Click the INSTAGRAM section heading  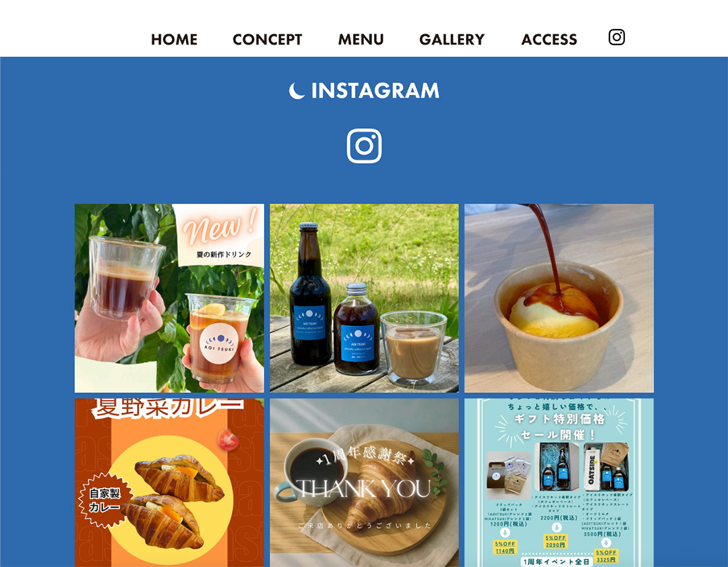(375, 90)
